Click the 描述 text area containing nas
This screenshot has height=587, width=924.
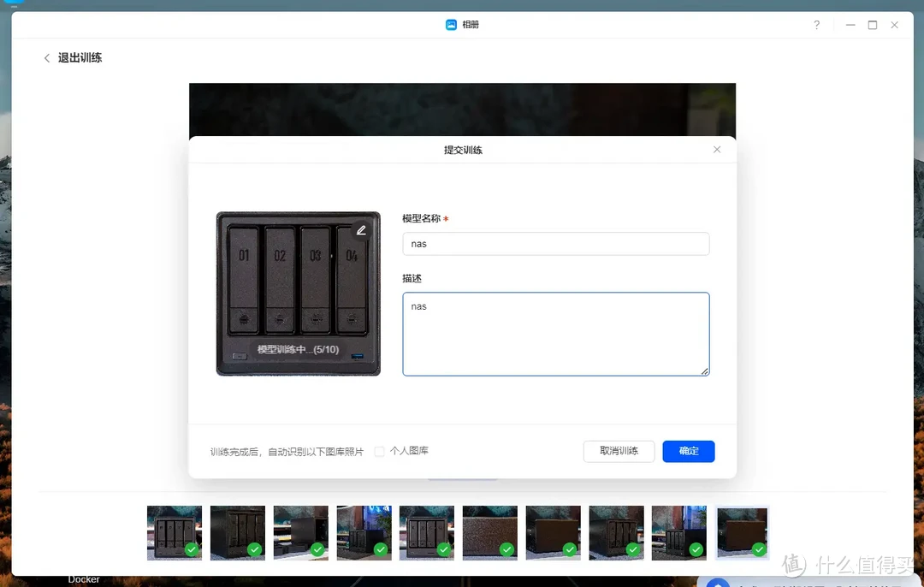555,334
